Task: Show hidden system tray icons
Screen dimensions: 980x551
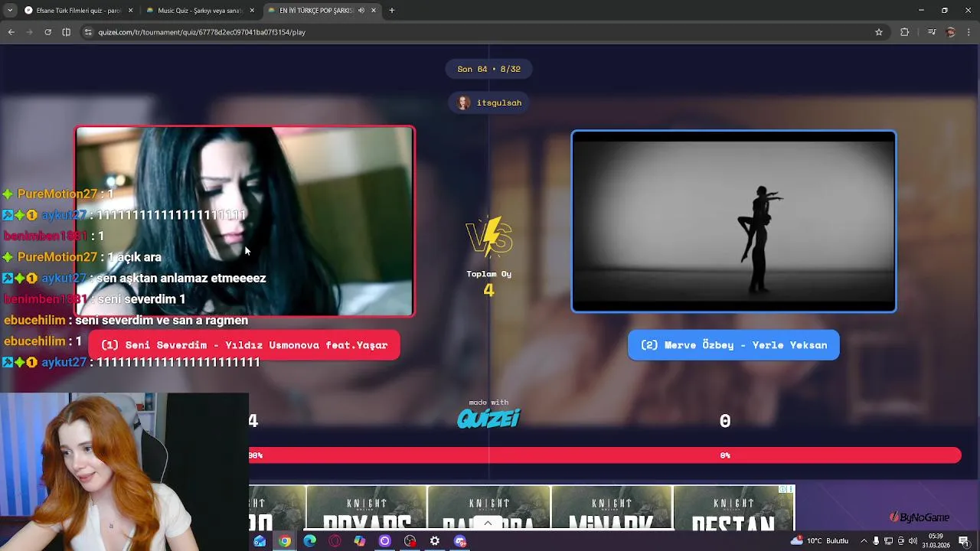Action: pyautogui.click(x=864, y=541)
